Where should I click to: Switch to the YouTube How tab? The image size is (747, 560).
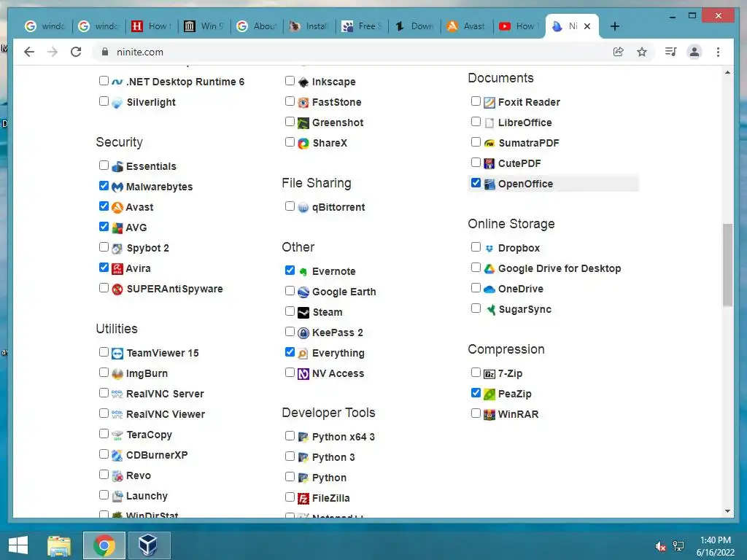point(519,26)
